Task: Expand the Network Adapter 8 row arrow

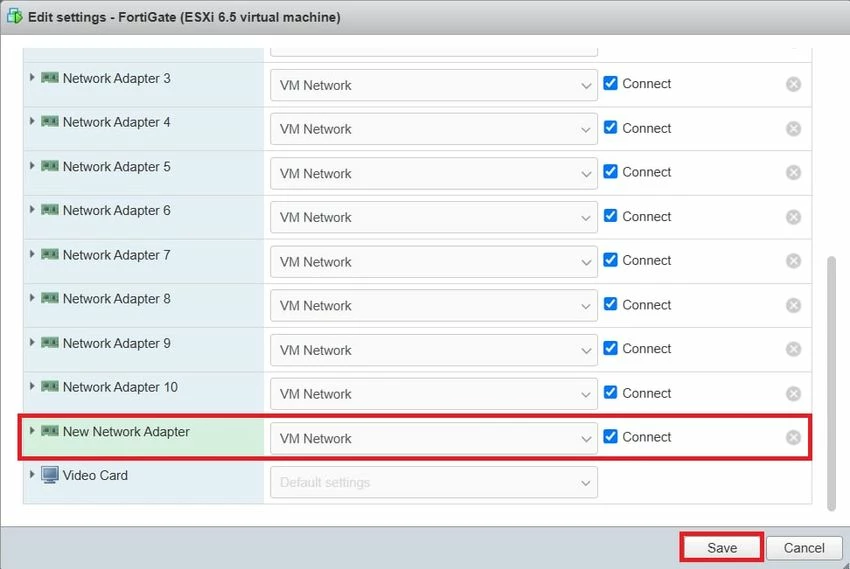Action: point(32,298)
